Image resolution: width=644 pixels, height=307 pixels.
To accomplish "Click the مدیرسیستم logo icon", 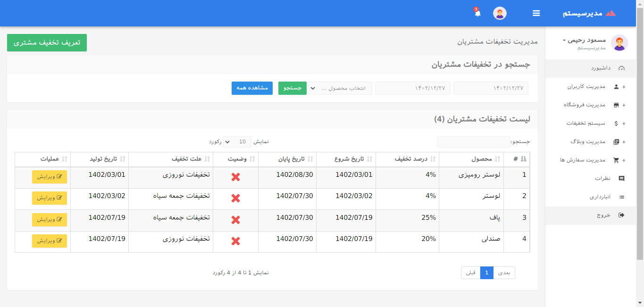I will tap(611, 13).
